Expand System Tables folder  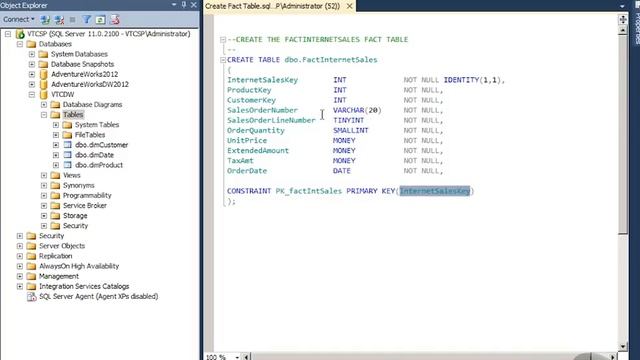click(56, 125)
